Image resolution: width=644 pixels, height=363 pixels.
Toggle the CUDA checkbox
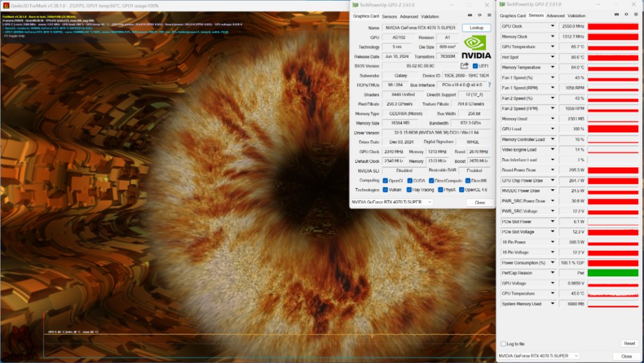click(410, 180)
